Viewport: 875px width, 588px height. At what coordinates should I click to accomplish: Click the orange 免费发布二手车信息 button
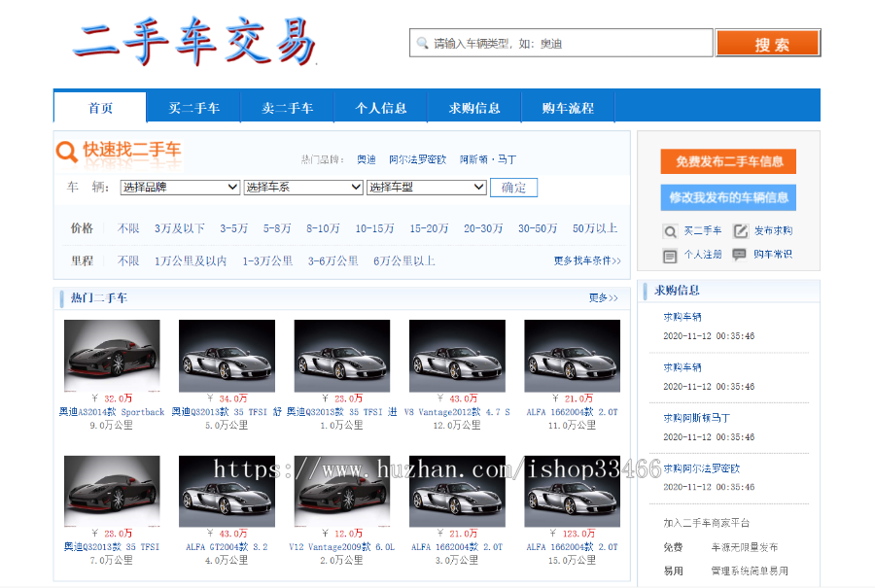(x=728, y=161)
